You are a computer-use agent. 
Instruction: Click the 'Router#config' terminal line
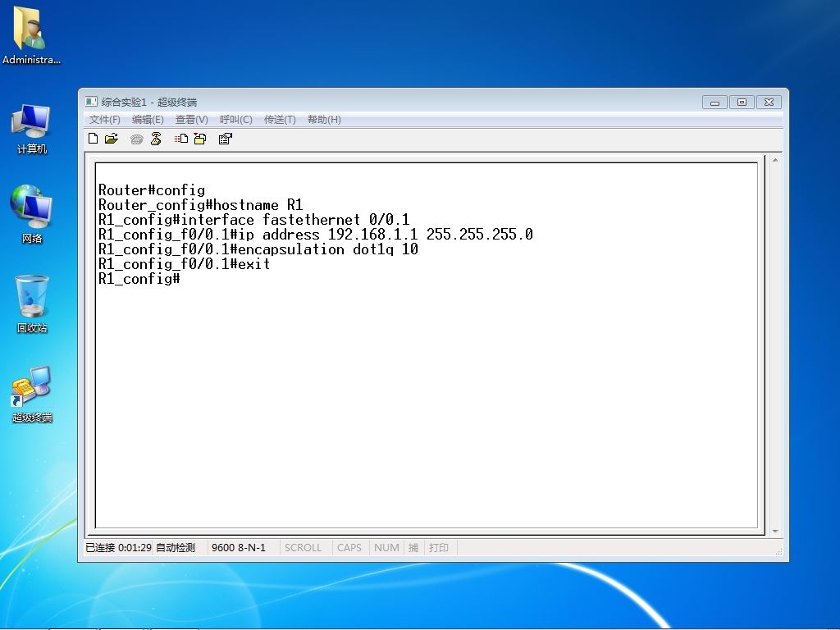click(x=152, y=190)
